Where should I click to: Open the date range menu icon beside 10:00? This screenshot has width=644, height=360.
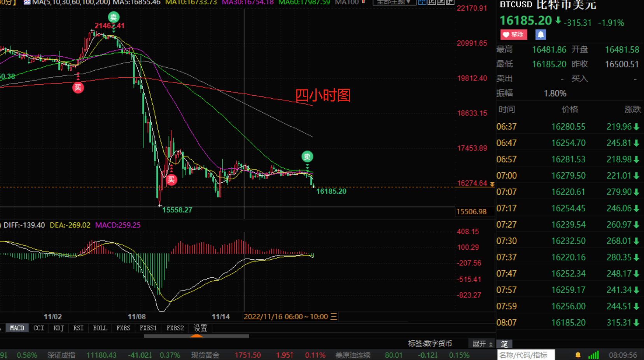[x=334, y=317]
